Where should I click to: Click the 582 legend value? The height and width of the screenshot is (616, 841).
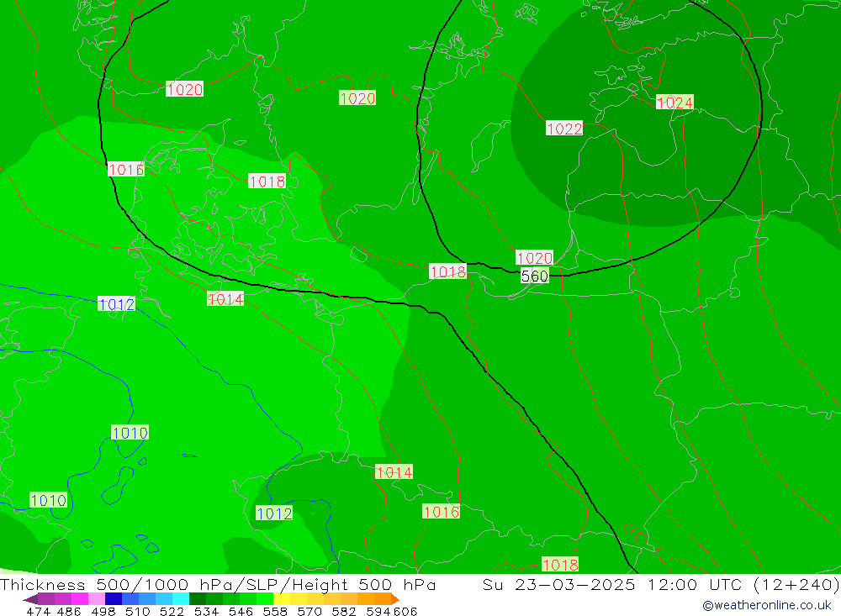pyautogui.click(x=344, y=612)
